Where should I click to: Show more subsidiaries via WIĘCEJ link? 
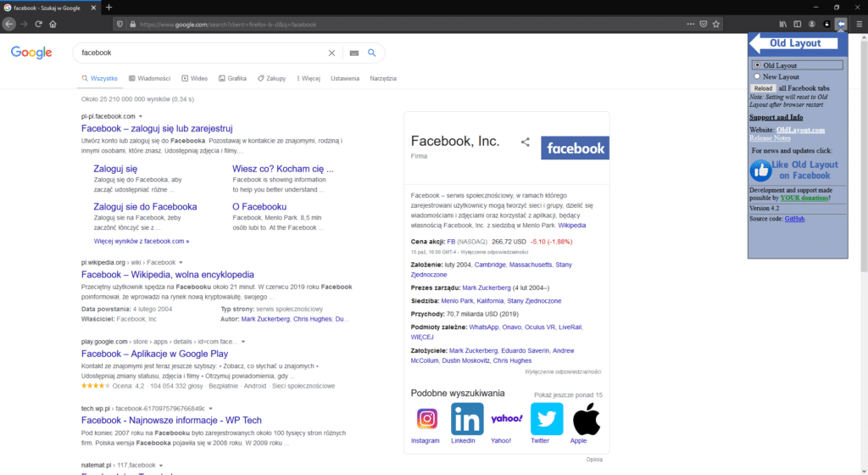422,337
